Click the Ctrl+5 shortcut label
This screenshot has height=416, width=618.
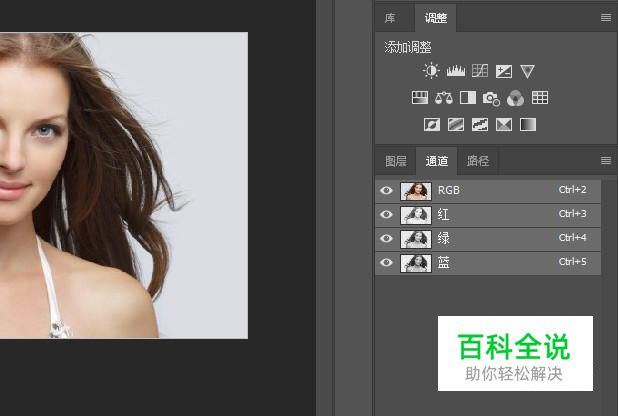tap(572, 262)
